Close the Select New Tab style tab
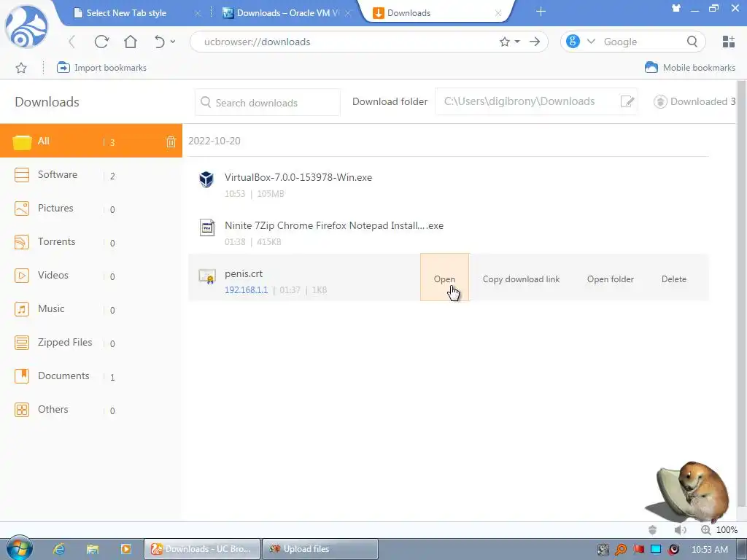The image size is (747, 560). click(198, 13)
